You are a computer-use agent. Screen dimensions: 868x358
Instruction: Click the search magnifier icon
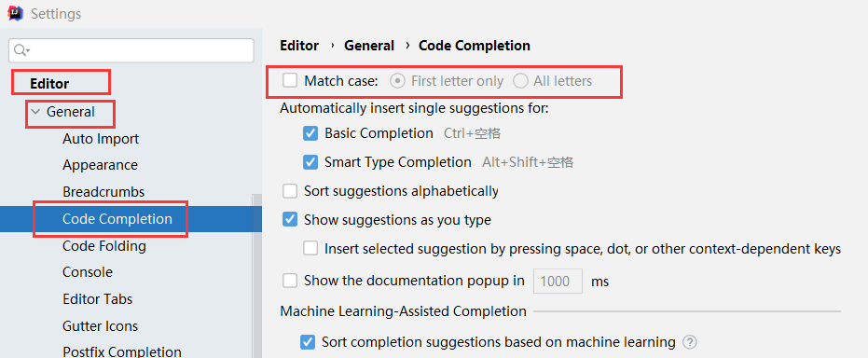click(21, 50)
